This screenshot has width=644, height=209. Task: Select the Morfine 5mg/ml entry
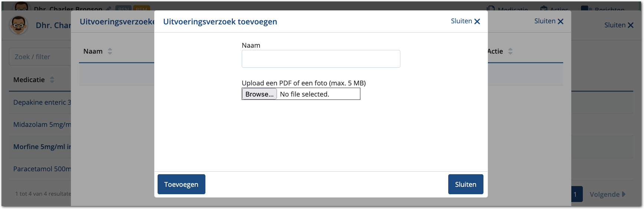[x=42, y=147]
